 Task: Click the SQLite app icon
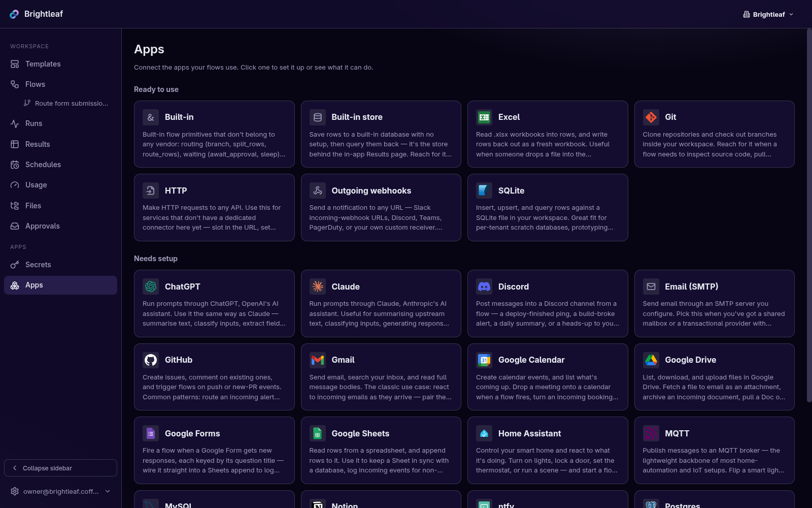(484, 190)
